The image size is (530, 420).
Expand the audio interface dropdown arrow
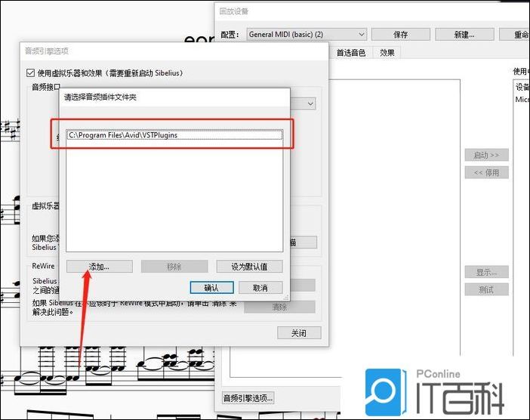(x=310, y=103)
